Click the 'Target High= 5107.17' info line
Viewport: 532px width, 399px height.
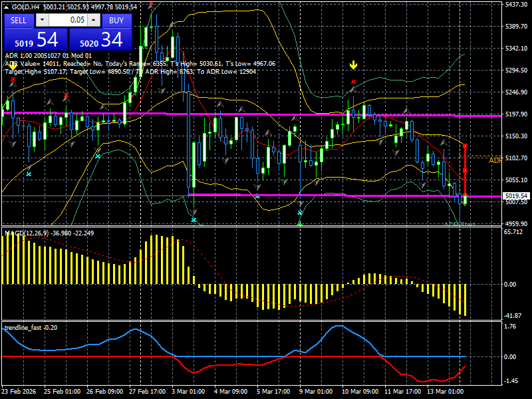[x=130, y=72]
